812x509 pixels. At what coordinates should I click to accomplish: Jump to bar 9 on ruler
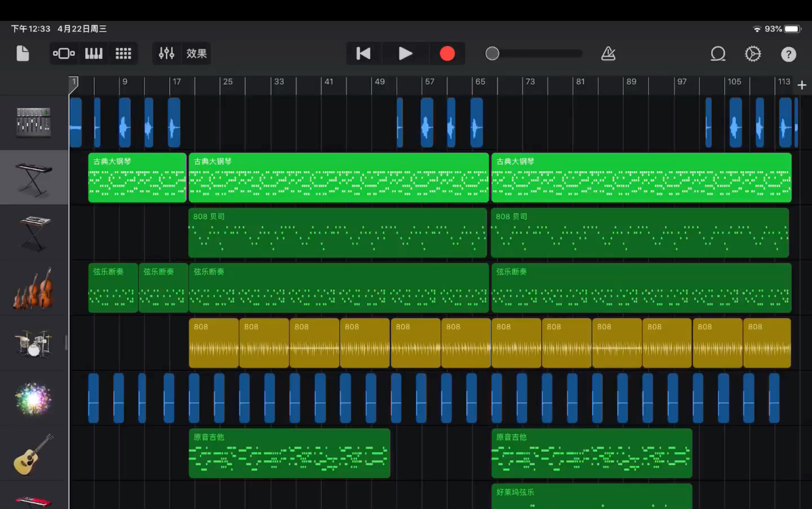[x=125, y=82]
